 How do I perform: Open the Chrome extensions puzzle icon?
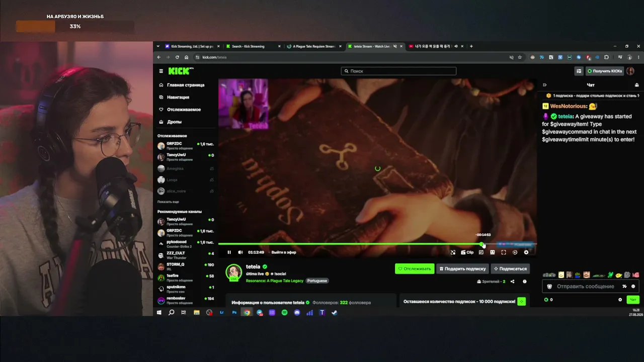coord(606,57)
